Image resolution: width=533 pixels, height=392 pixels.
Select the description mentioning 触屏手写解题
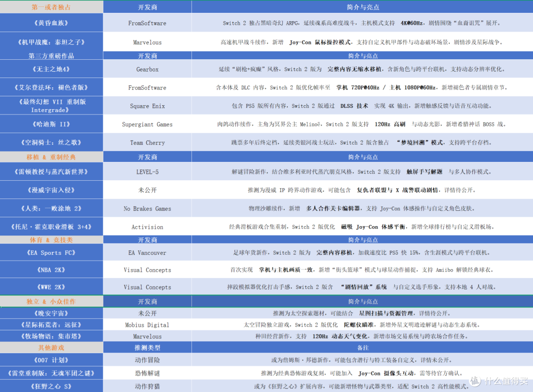pyautogui.click(x=362, y=172)
